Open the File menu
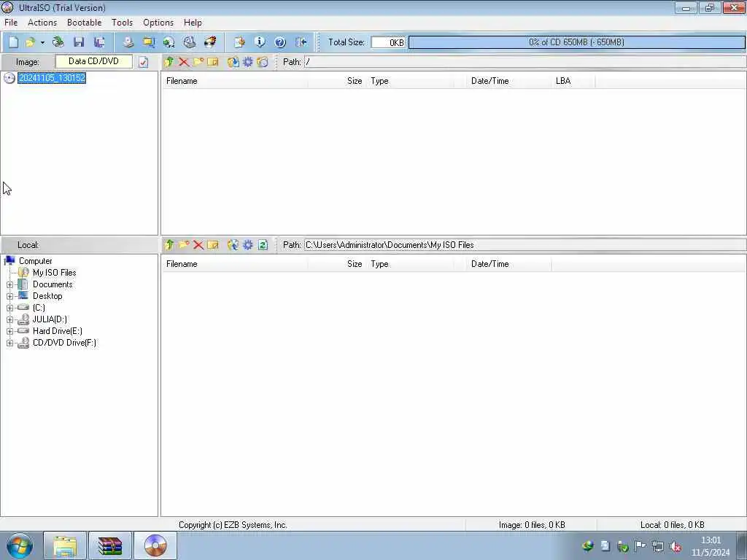The width and height of the screenshot is (747, 560). click(x=11, y=23)
